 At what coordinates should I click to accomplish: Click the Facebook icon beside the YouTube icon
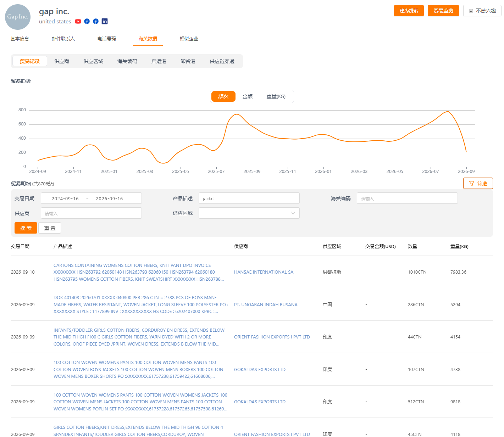pos(87,22)
